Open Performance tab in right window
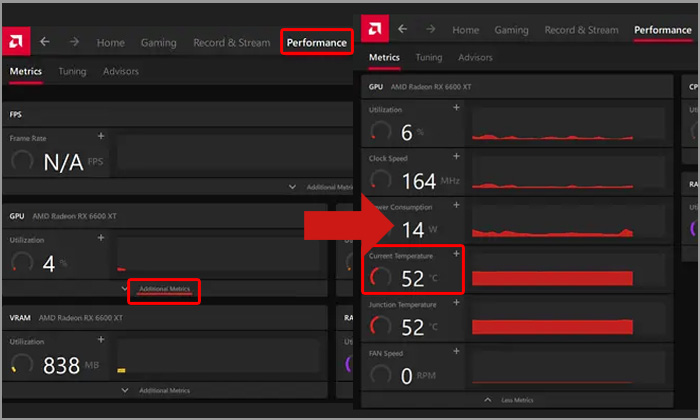 [x=662, y=30]
